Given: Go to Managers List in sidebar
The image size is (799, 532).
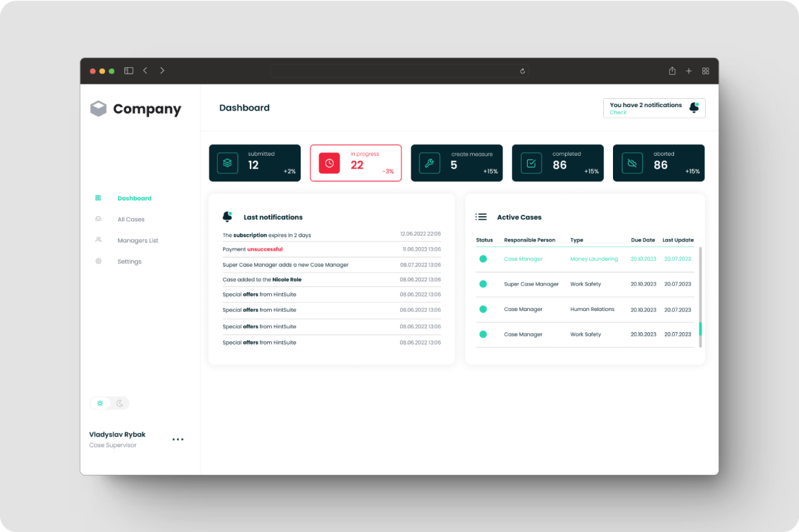Looking at the screenshot, I should [x=137, y=240].
